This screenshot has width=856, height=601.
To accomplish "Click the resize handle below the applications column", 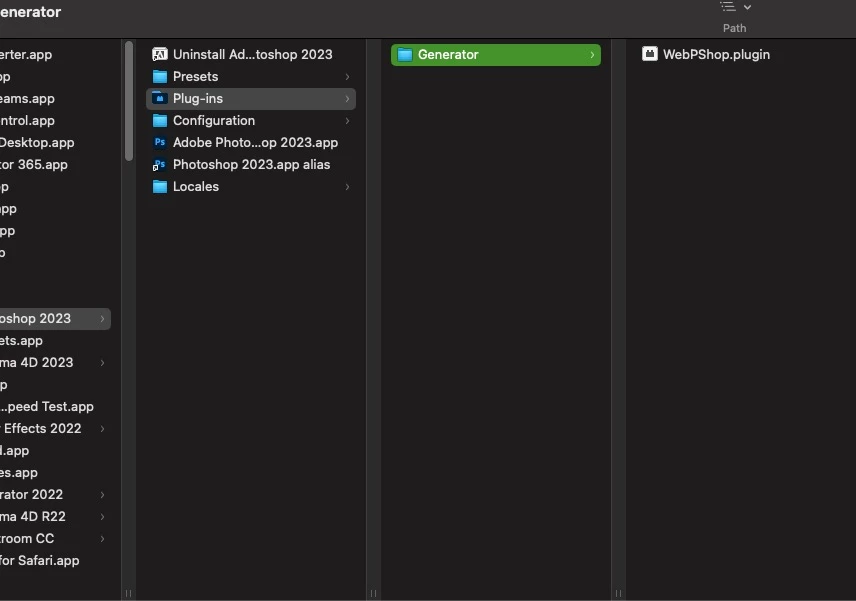I will [128, 593].
